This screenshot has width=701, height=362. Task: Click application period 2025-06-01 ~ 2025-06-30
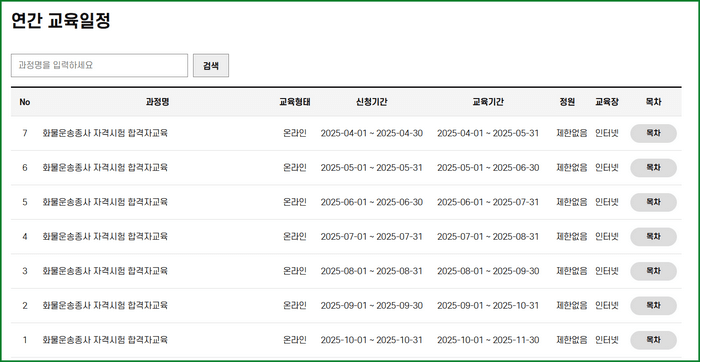tap(372, 202)
